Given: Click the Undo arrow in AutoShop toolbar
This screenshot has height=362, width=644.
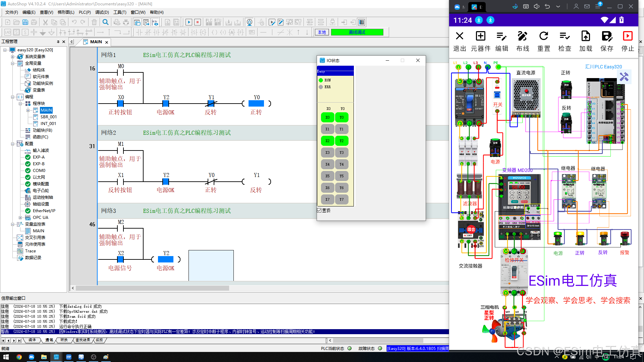Looking at the screenshot, I should pos(74,22).
